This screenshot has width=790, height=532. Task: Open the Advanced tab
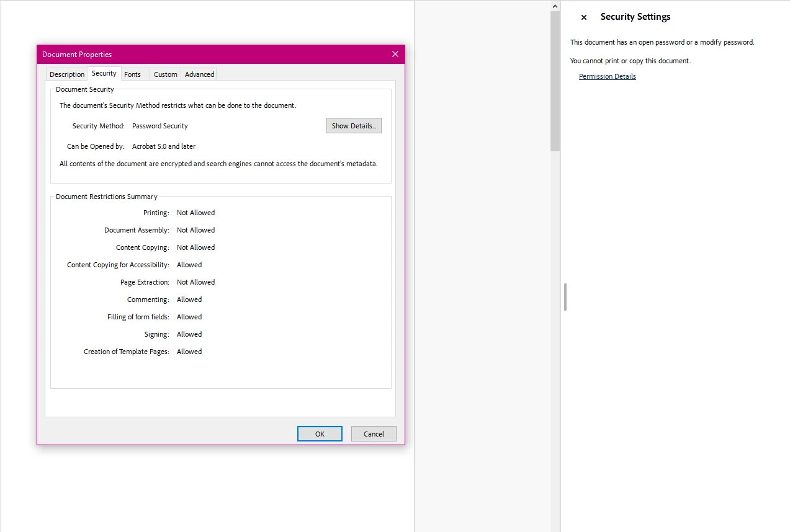(199, 74)
